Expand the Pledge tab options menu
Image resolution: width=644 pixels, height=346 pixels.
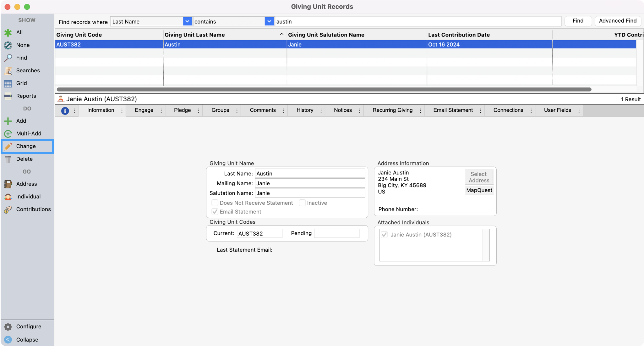[x=199, y=111]
